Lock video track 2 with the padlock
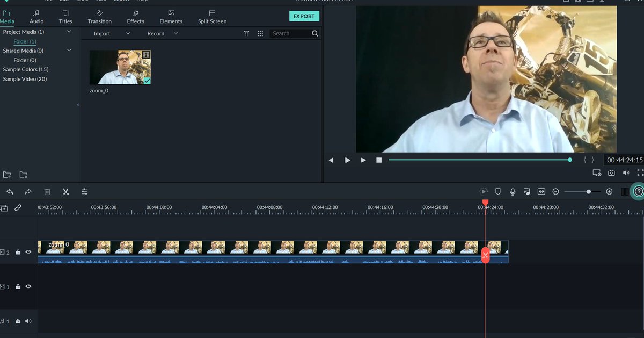Image resolution: width=644 pixels, height=338 pixels. click(18, 251)
